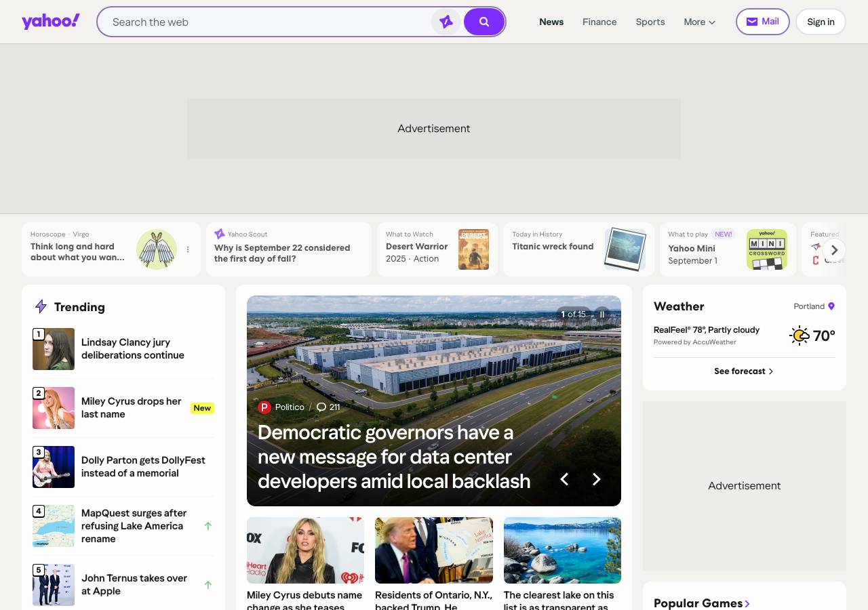Image resolution: width=868 pixels, height=610 pixels.
Task: Click the green up arrow beside MapQuest story
Action: coord(208,526)
